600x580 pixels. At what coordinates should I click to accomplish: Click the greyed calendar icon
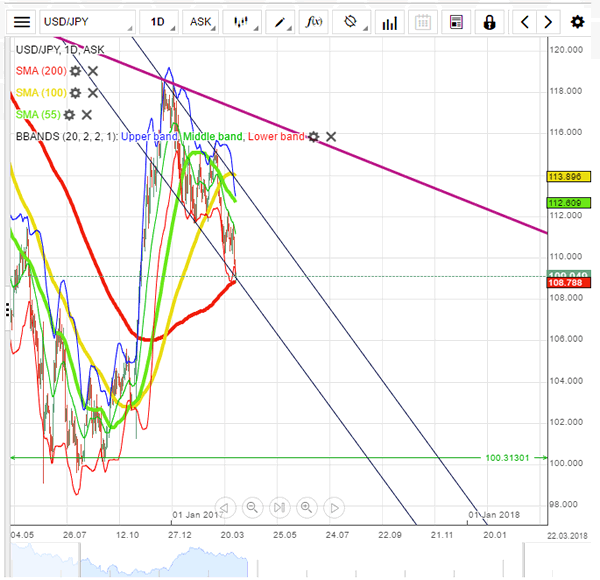tap(423, 22)
